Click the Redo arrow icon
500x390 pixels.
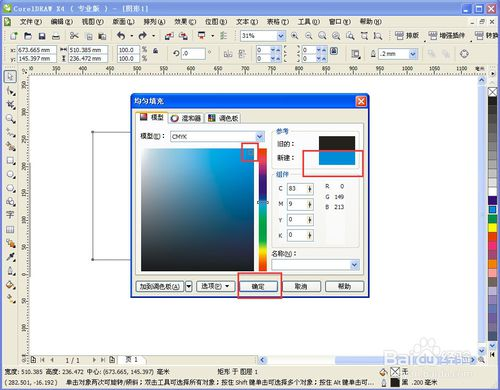(143, 36)
